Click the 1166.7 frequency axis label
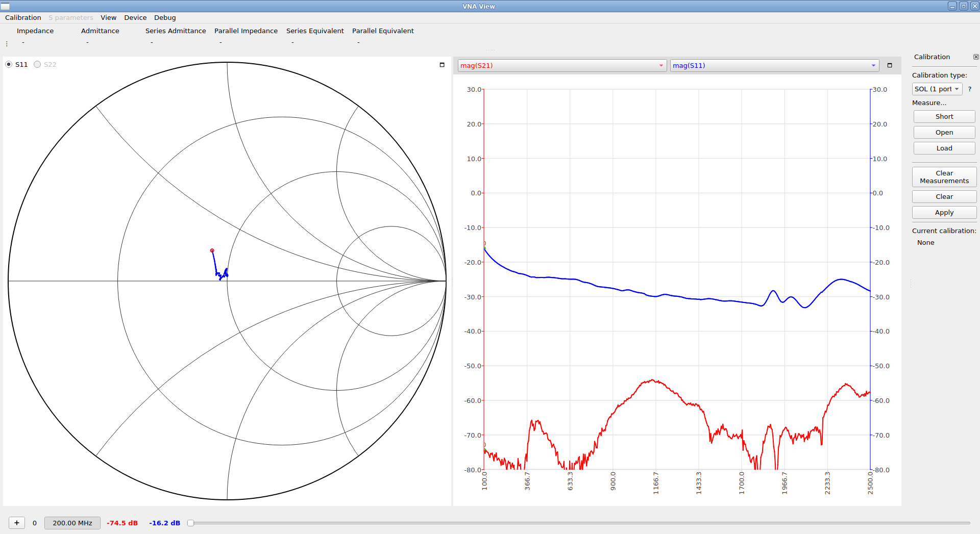980x534 pixels. (656, 482)
